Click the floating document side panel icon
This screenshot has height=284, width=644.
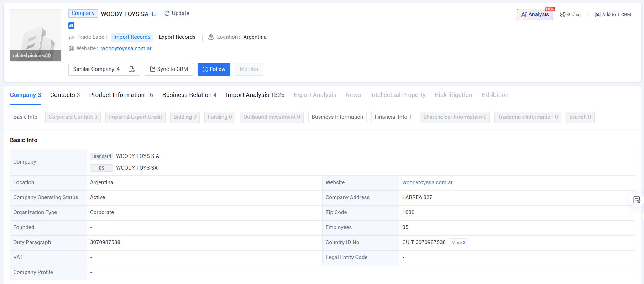click(637, 200)
